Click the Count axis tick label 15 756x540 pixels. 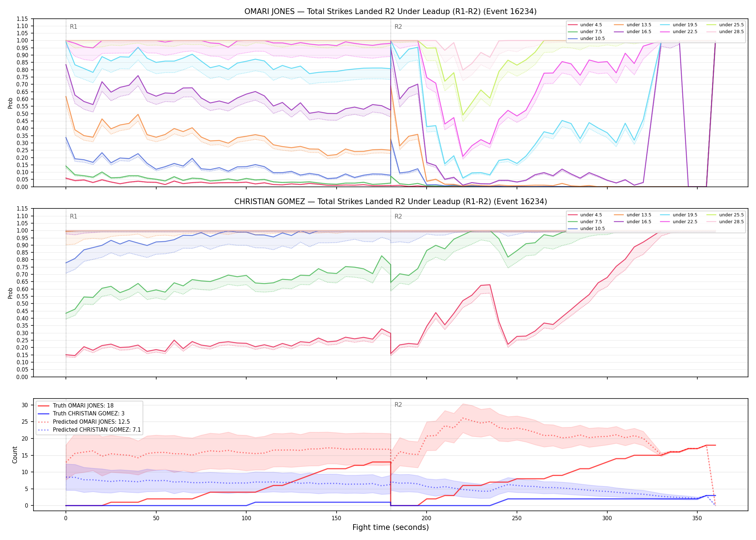pos(24,455)
